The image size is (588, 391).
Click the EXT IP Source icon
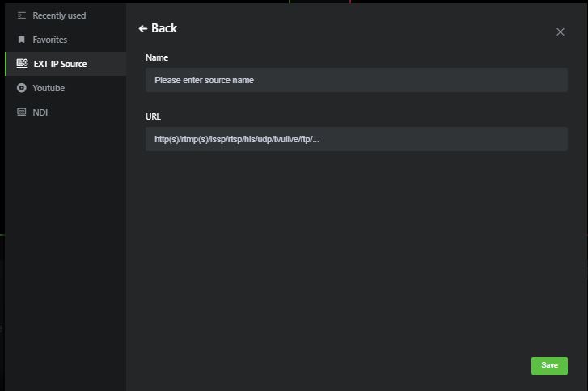(x=22, y=63)
